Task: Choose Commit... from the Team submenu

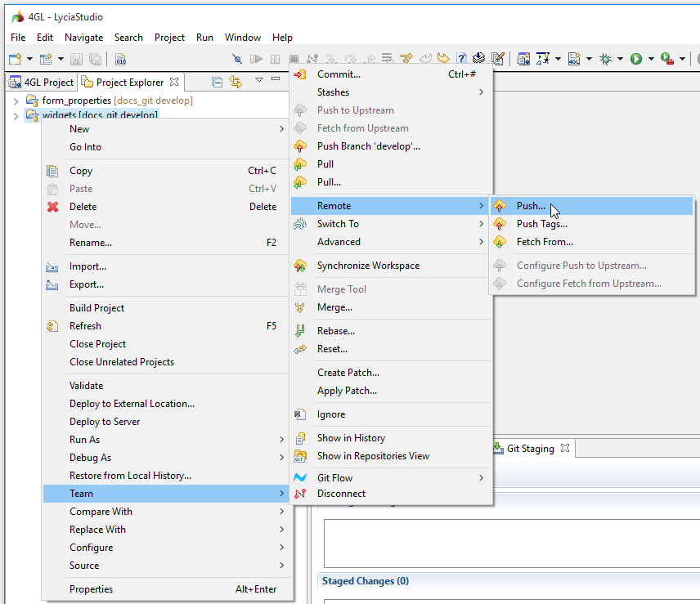Action: pos(339,74)
